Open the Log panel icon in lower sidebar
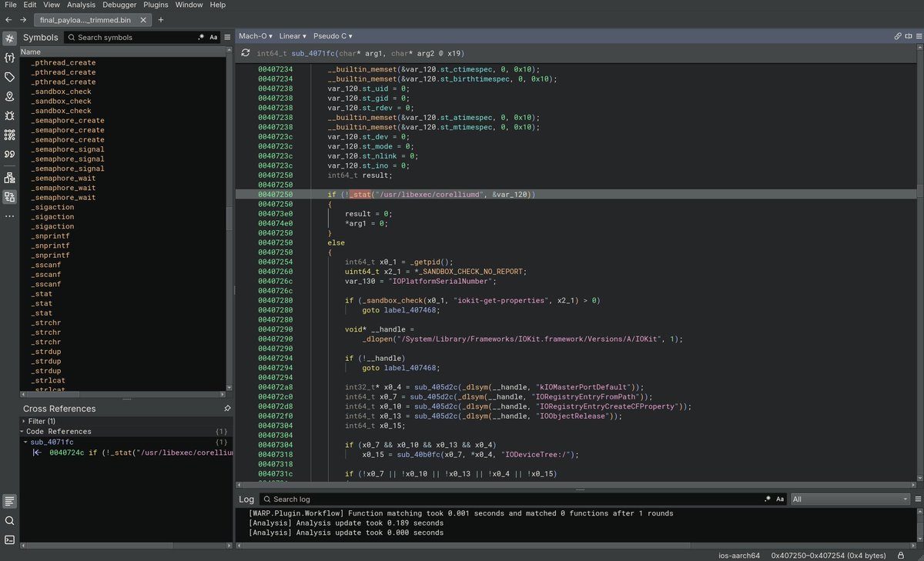 pos(9,501)
